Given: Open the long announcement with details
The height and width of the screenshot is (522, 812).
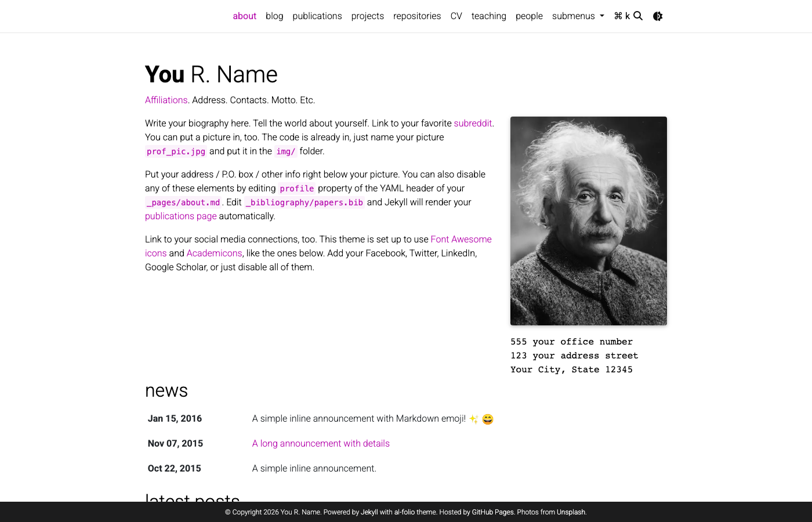Looking at the screenshot, I should click(321, 443).
